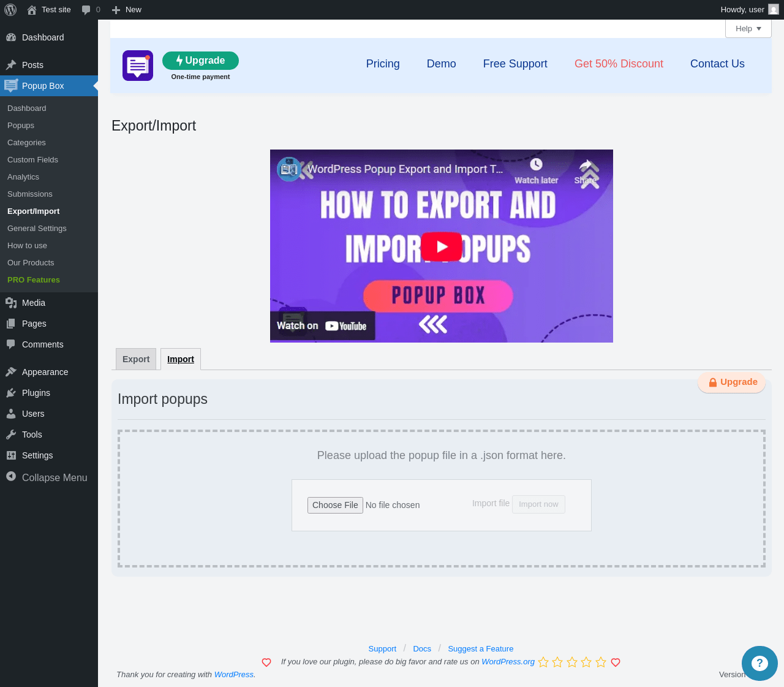Click the orange locked Upgrade badge
This screenshot has height=687, width=784.
[732, 382]
